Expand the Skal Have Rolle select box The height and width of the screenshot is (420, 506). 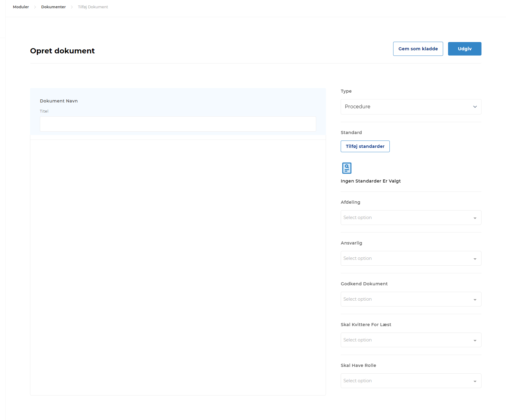[405, 381]
